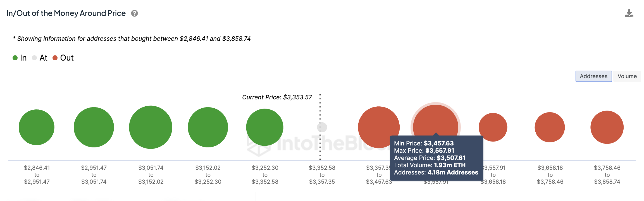Screen dimensions: 644x201
Task: Select green bubble for $3,252.30 to $3,352.58
Action: pos(265,127)
